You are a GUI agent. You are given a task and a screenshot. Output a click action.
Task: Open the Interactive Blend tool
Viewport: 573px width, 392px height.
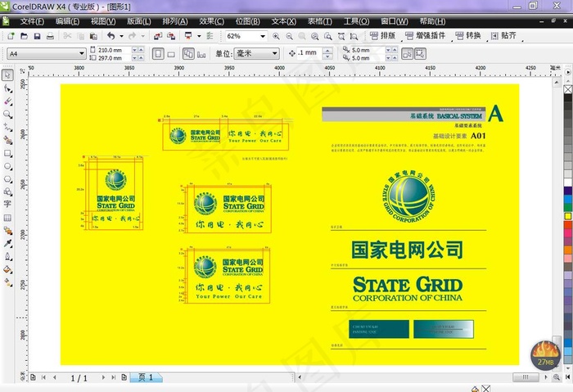point(7,231)
